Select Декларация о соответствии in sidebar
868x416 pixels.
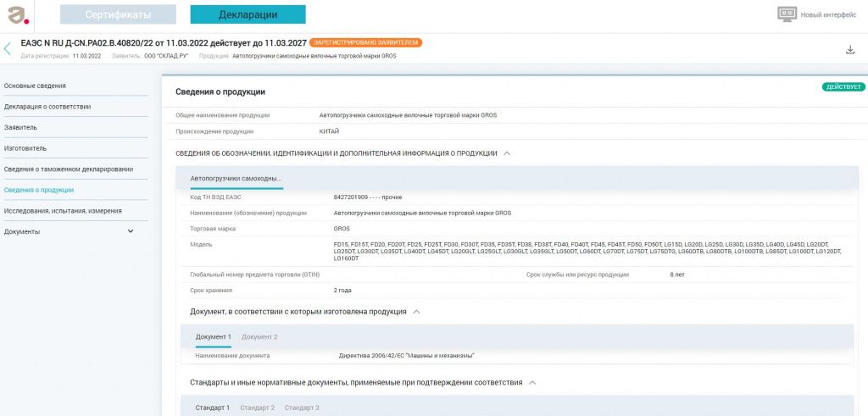point(47,107)
